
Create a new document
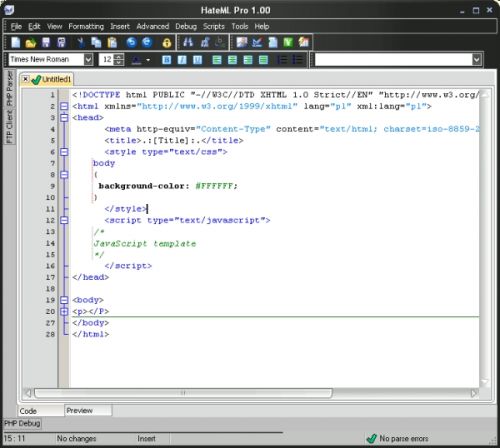[x=15, y=42]
